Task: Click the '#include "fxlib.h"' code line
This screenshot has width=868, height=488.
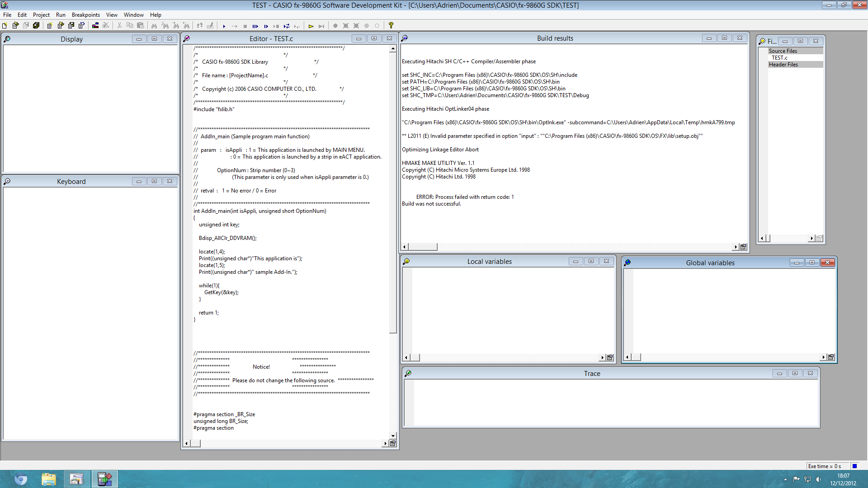Action: coord(214,109)
